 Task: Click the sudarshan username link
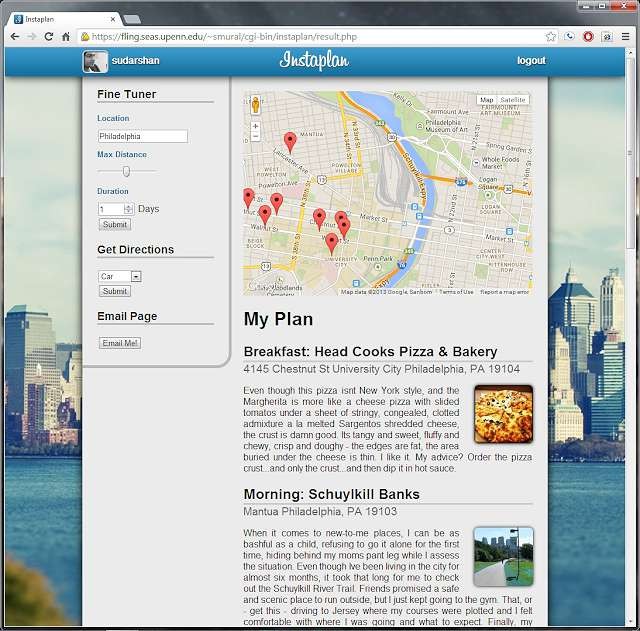[136, 61]
